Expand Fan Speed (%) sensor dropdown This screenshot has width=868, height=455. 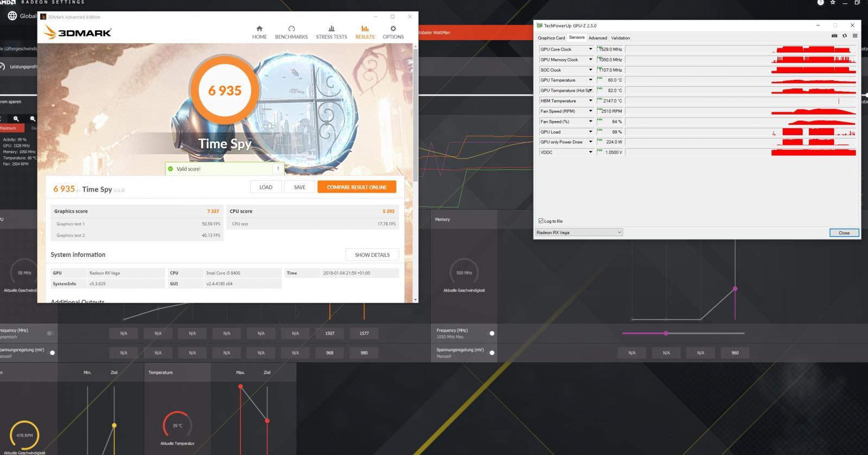pos(591,121)
